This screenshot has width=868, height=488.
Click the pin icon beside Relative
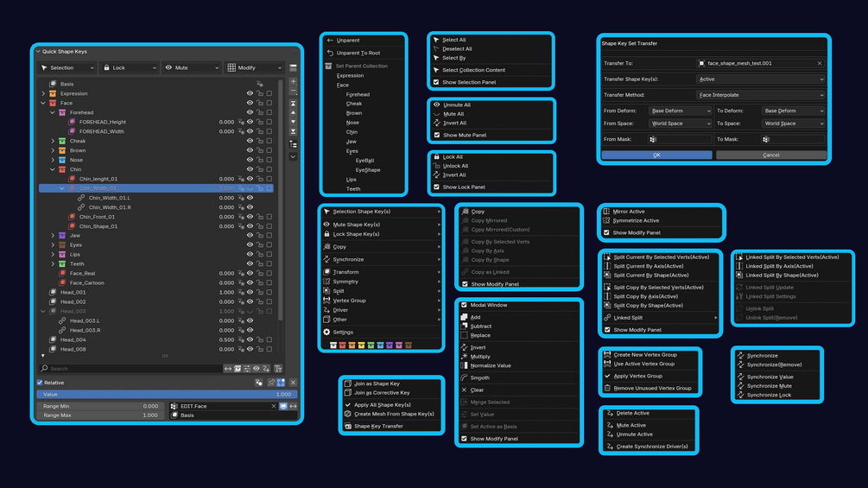click(x=270, y=383)
